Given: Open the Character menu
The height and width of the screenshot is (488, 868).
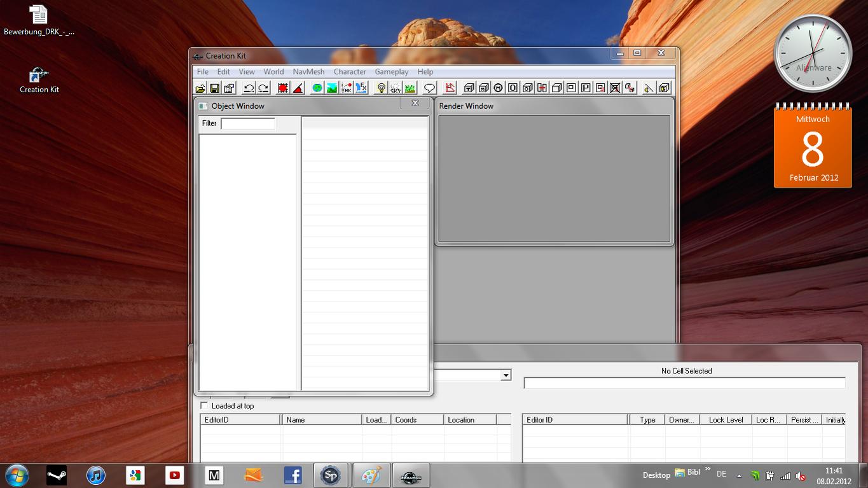Looking at the screenshot, I should pos(350,72).
